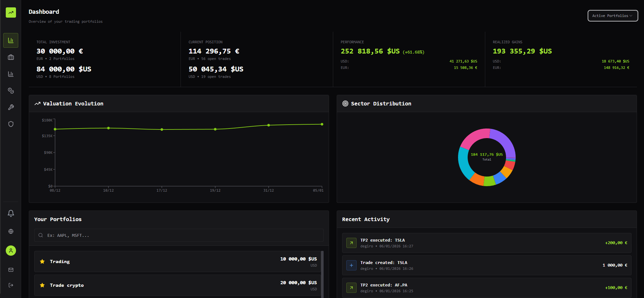
Task: Open notifications bell icon
Action: (x=11, y=213)
